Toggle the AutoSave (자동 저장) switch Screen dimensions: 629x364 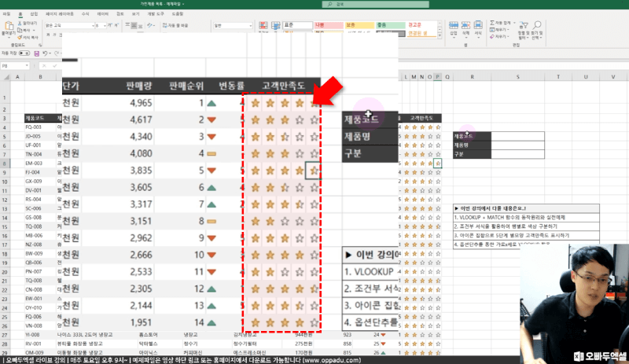(x=24, y=53)
